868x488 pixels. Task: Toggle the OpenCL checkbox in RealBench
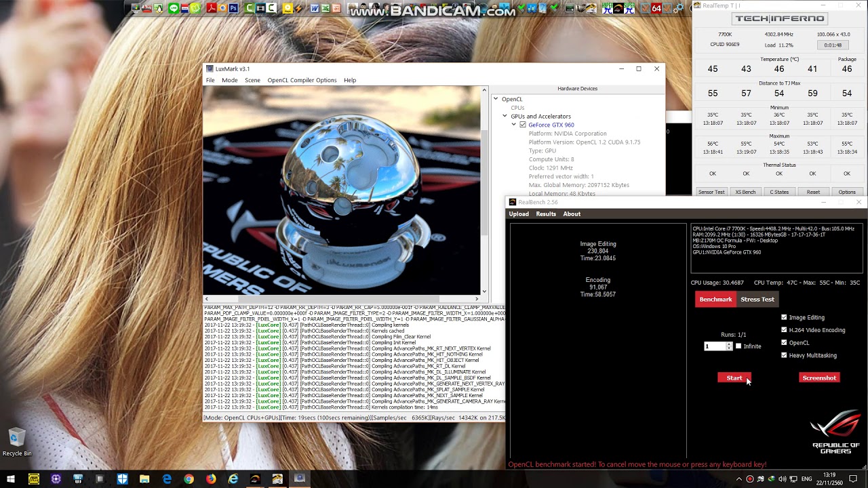[x=784, y=342]
